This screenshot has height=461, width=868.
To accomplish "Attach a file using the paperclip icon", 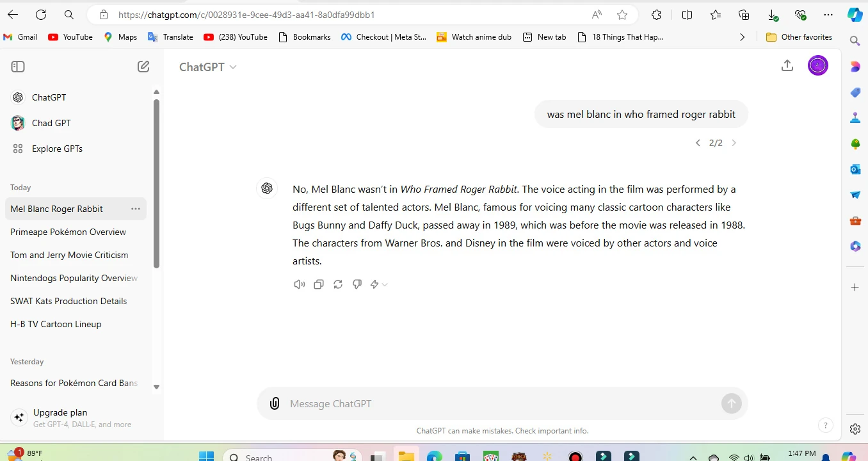I will pos(275,403).
